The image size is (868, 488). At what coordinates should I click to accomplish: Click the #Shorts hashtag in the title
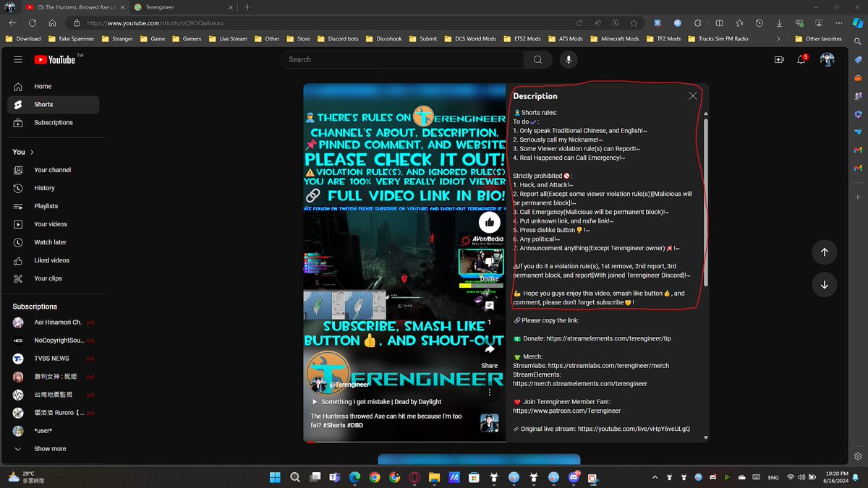334,426
